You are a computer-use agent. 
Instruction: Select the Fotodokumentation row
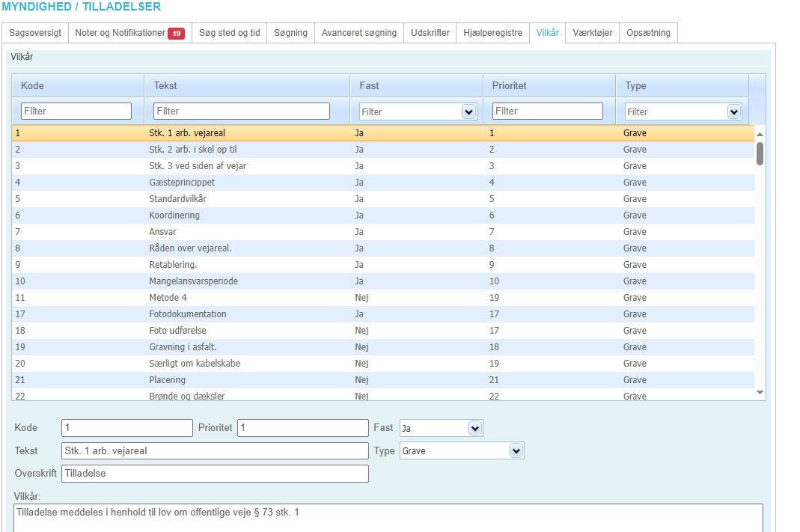coord(187,314)
